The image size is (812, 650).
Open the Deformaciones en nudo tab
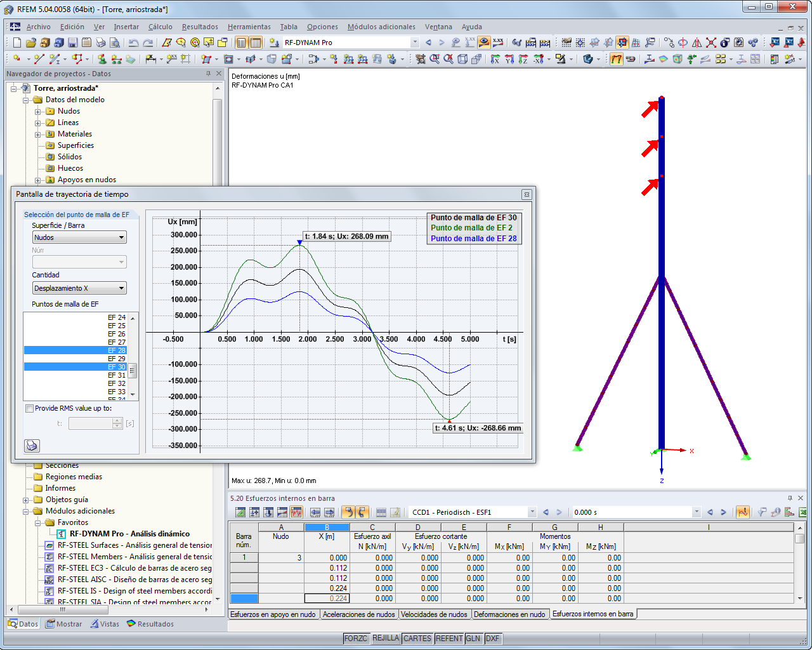click(509, 614)
